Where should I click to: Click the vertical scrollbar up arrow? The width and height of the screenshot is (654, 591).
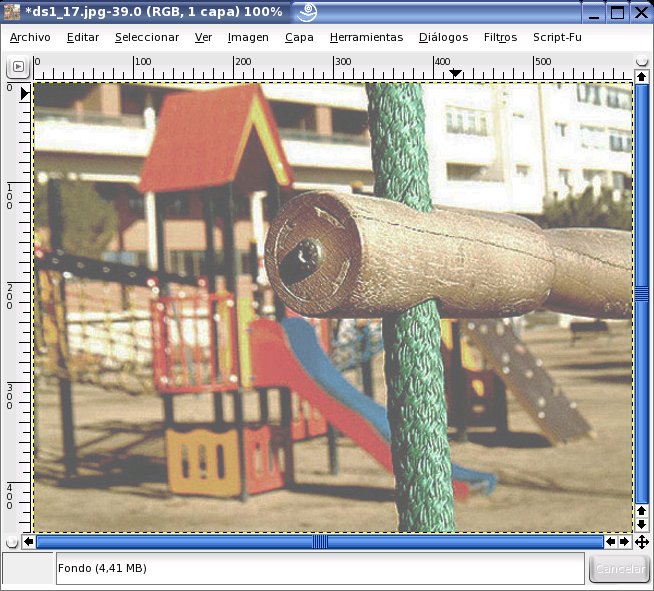coord(641,77)
